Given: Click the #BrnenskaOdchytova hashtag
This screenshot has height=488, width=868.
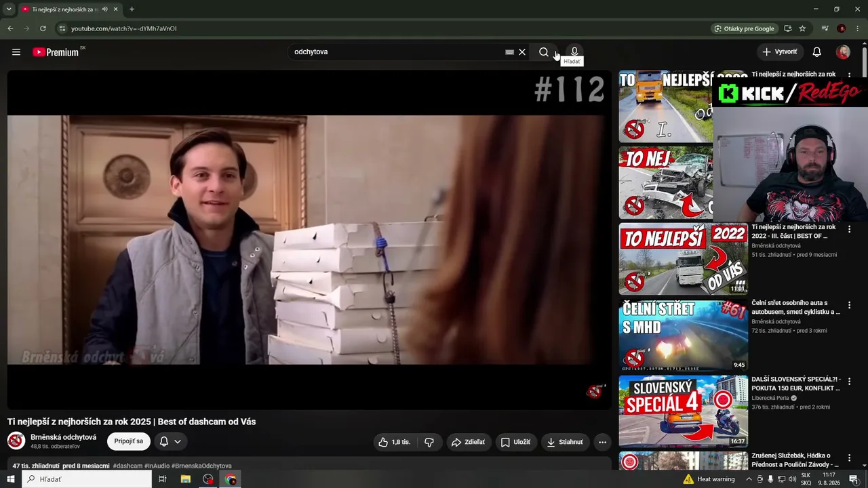Looking at the screenshot, I should [201, 466].
